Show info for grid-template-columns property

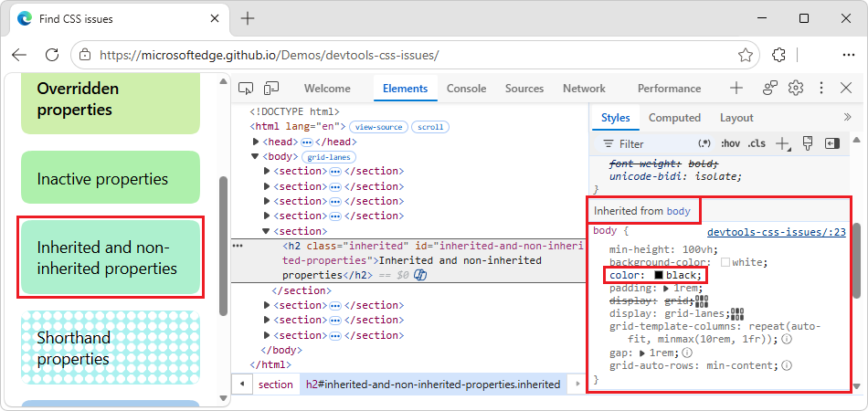[x=788, y=339]
